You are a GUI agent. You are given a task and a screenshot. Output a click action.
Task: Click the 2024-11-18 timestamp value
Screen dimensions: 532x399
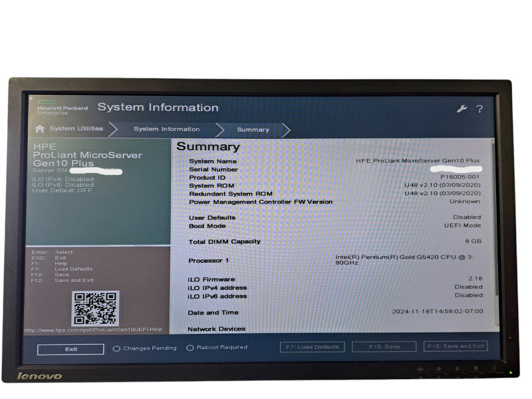tap(438, 311)
